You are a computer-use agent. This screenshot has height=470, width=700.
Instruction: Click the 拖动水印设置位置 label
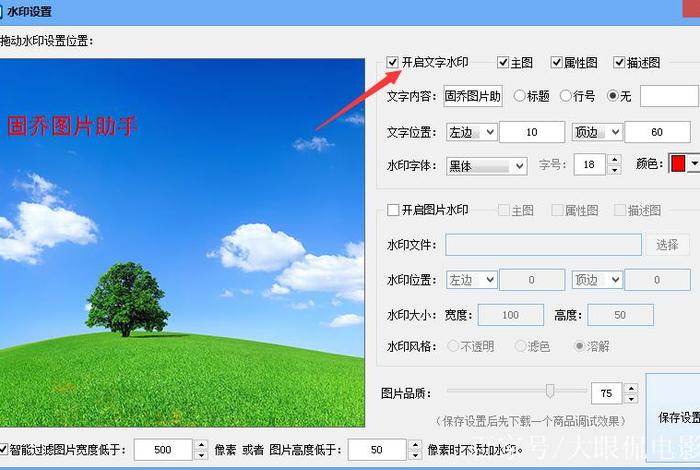47,41
